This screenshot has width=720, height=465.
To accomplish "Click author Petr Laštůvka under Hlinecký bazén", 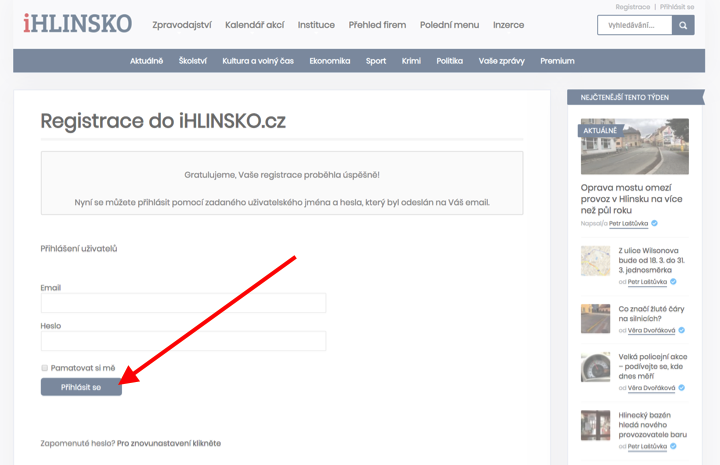I will pyautogui.click(x=647, y=447).
